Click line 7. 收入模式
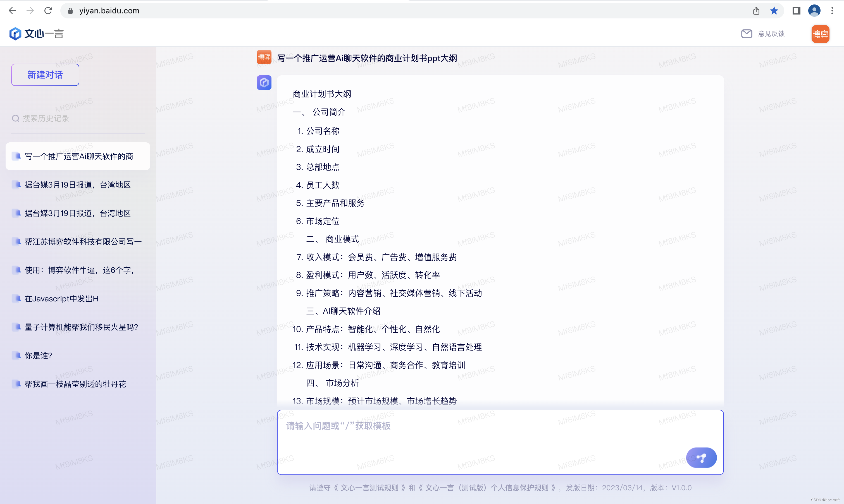This screenshot has width=844, height=504. [376, 257]
